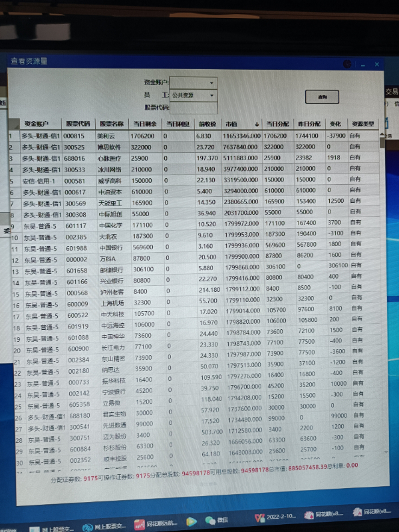Screen dimensions: 399x532
Task: Click the 前收价 column header
Action: click(x=207, y=124)
